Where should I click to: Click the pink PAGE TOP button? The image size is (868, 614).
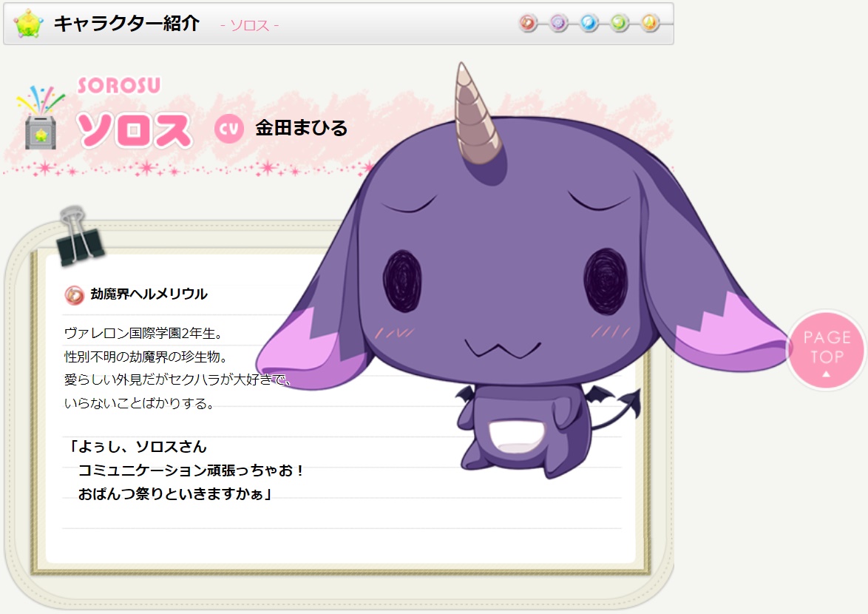pos(827,350)
